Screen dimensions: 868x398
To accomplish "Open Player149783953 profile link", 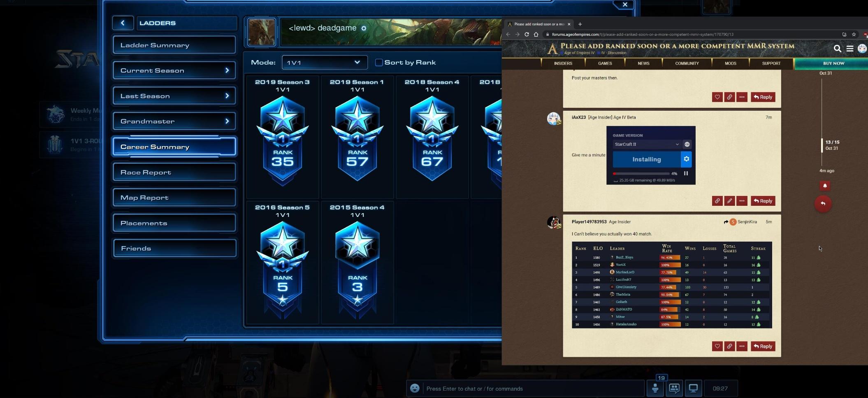I will click(589, 222).
